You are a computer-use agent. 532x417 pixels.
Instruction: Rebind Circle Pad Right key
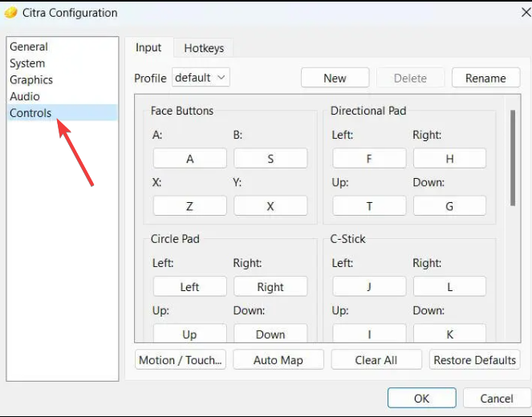[x=270, y=287]
